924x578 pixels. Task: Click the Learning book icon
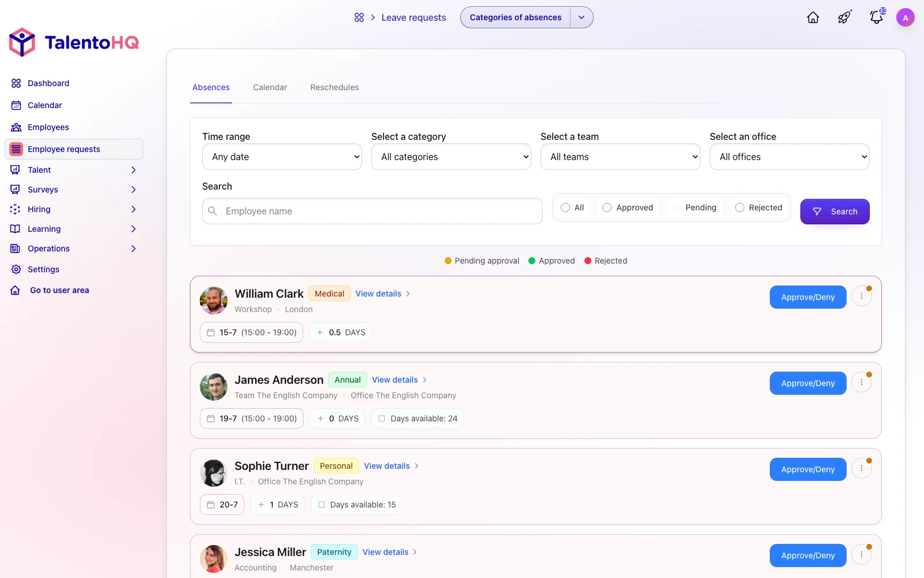coord(16,229)
